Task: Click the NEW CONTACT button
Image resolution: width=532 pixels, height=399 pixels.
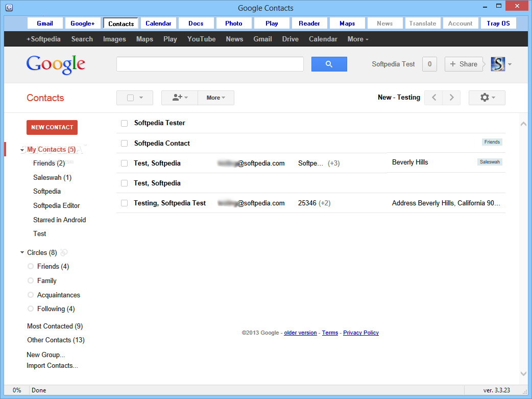Action: (52, 127)
